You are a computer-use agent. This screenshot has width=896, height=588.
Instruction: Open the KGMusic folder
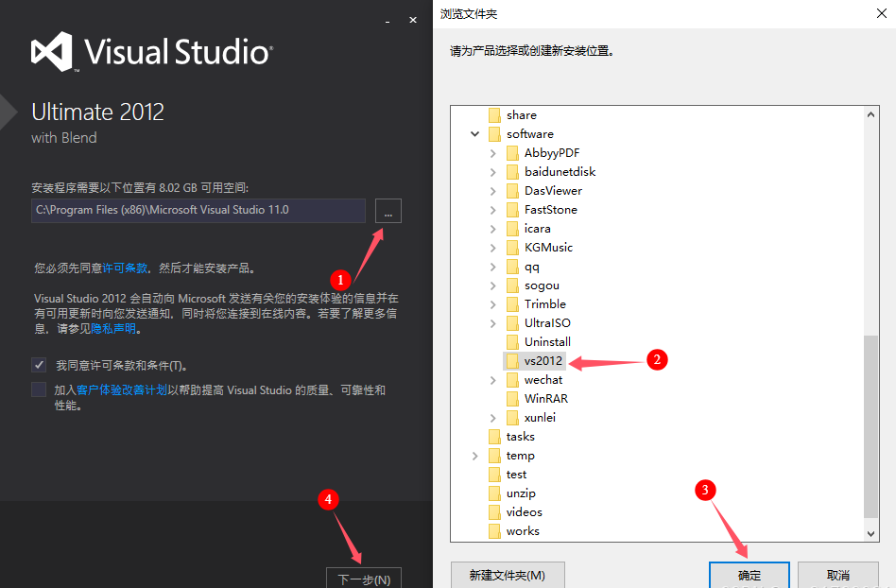(548, 247)
